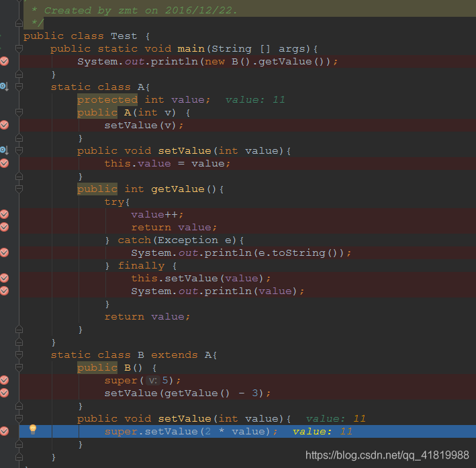Click class name 'Test' in declaration

(124, 36)
